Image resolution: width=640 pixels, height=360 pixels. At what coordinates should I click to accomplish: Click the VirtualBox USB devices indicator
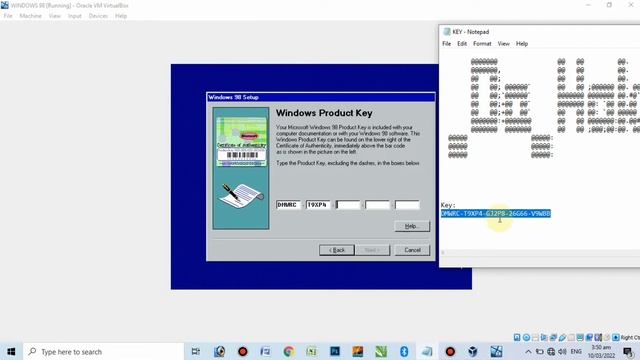(x=562, y=337)
